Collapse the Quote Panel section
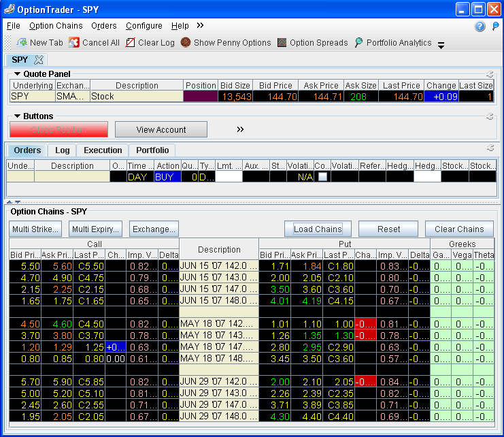 [x=17, y=74]
